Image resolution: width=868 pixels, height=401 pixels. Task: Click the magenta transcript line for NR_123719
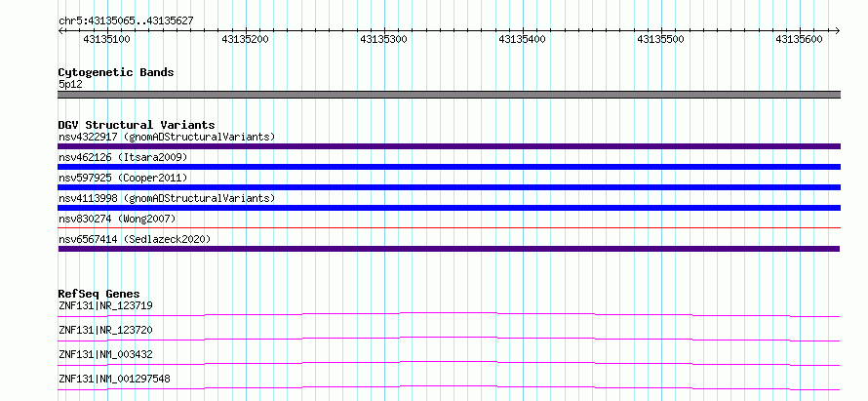pos(449,314)
